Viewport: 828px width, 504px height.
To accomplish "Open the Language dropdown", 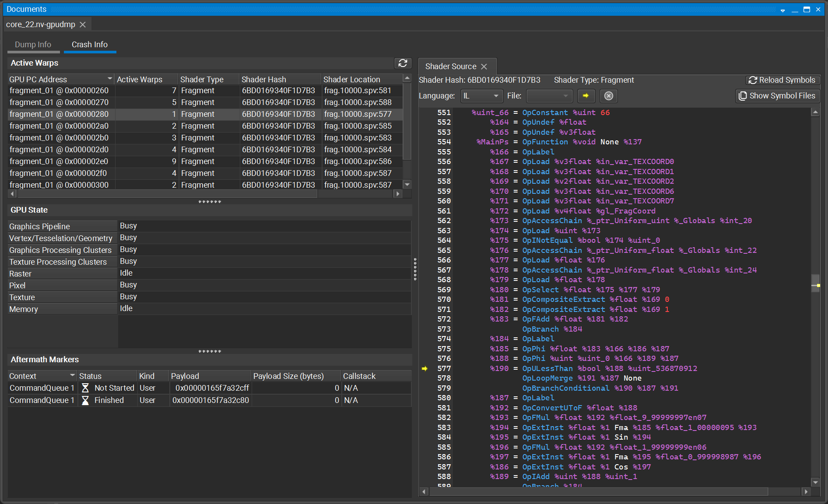I will point(481,96).
